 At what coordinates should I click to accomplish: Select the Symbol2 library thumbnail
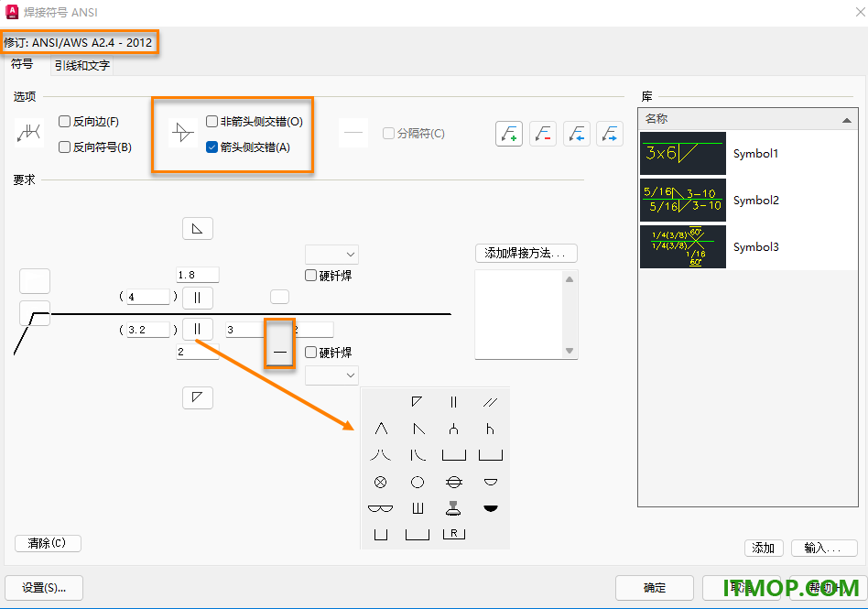click(682, 200)
